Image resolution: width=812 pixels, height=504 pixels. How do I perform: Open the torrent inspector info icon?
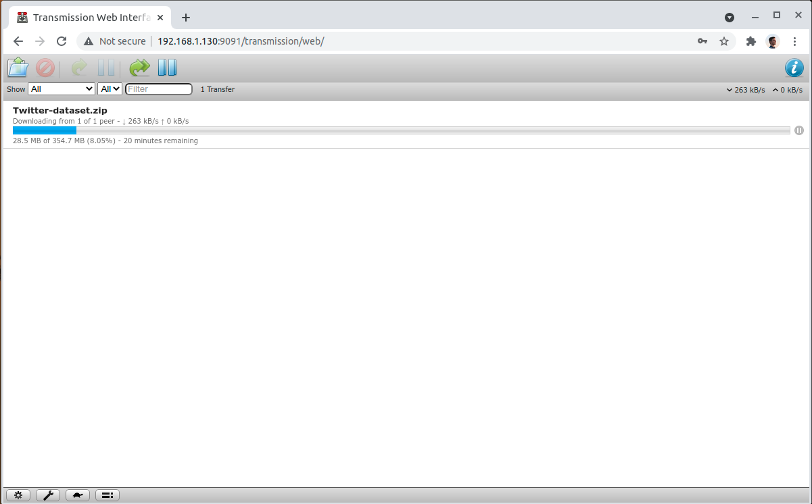tap(794, 68)
